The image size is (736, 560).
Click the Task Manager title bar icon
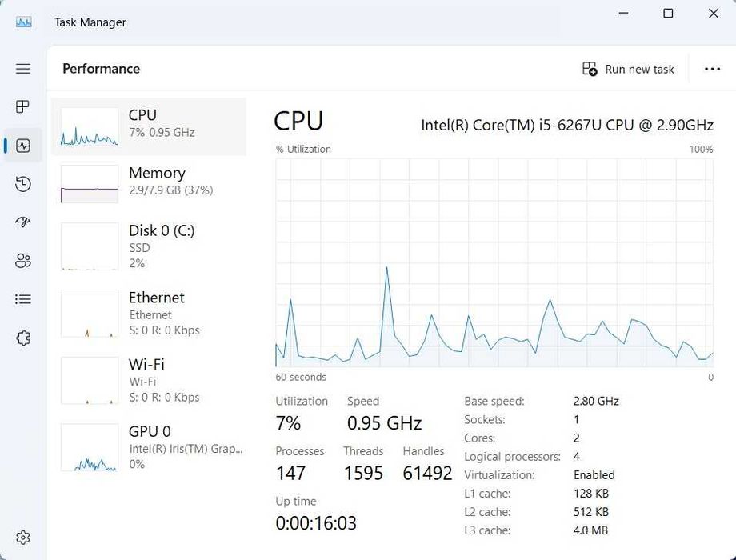tap(24, 22)
